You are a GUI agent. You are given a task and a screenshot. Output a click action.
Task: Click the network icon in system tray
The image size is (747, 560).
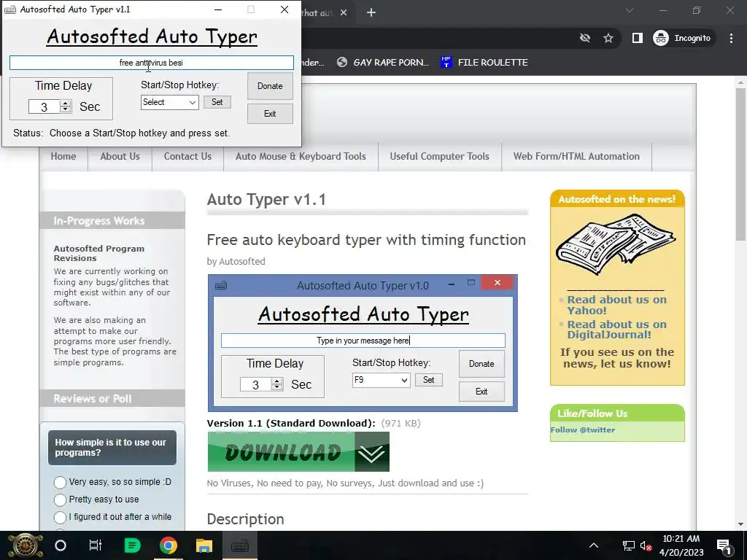pyautogui.click(x=628, y=545)
